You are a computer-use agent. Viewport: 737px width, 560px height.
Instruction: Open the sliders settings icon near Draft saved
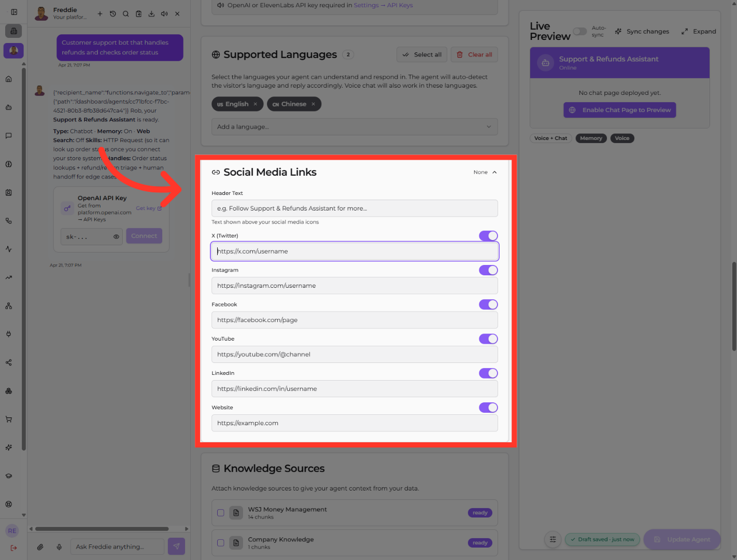[553, 539]
